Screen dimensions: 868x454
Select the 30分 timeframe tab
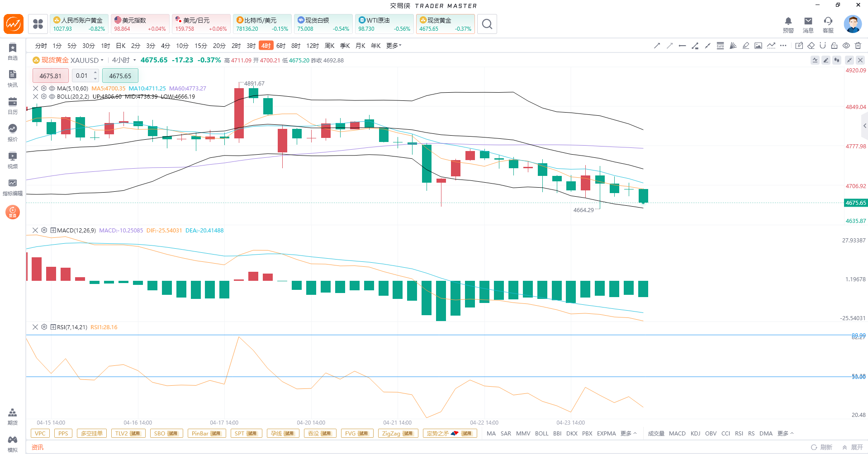[89, 46]
